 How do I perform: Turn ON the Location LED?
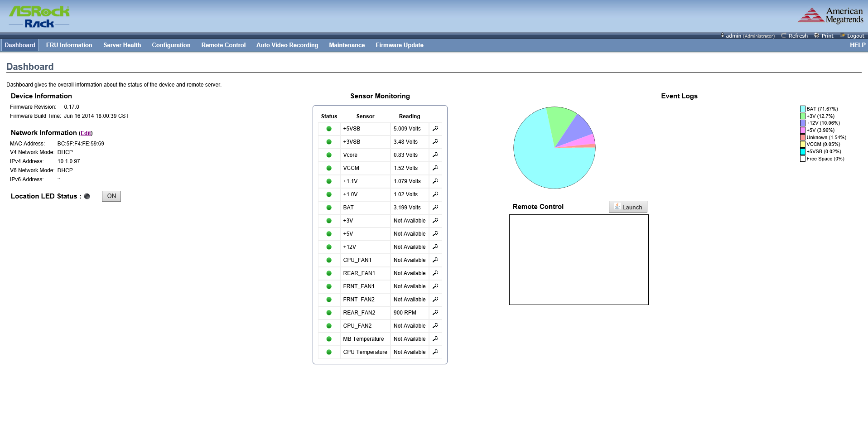click(x=111, y=196)
